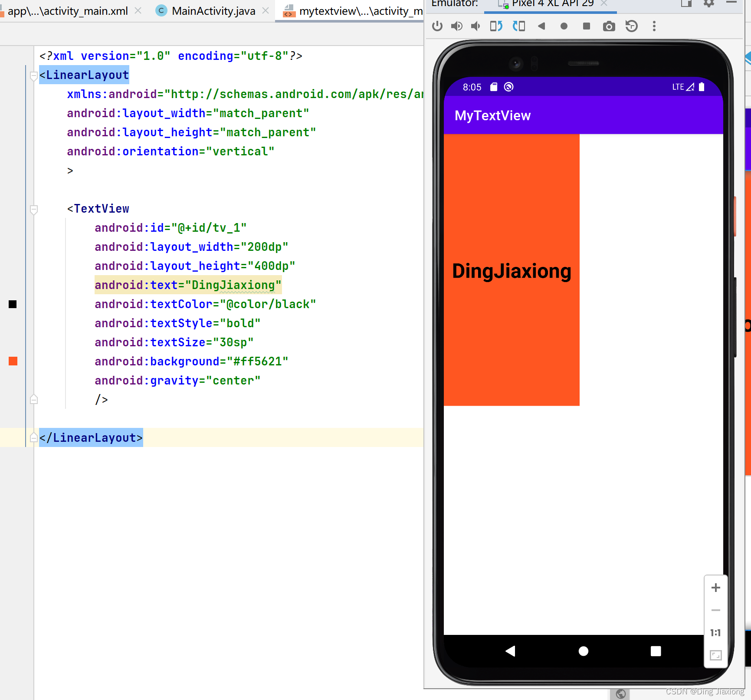This screenshot has height=700, width=751.
Task: Zoom out the emulator view
Action: [716, 610]
